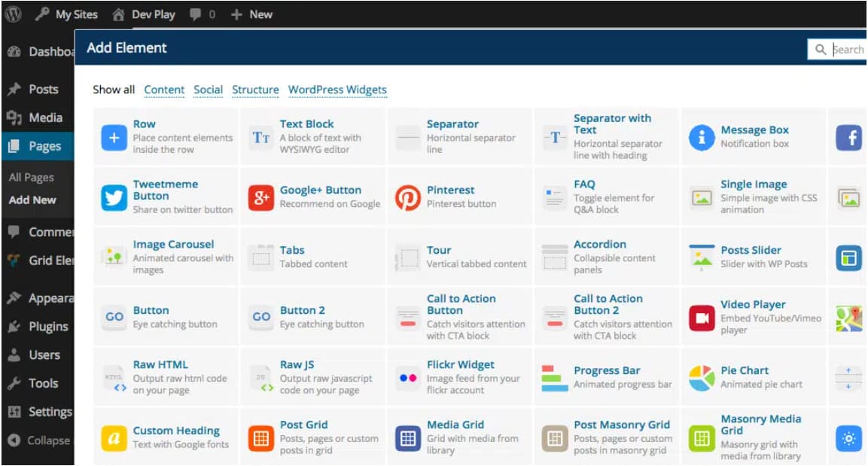
Task: Filter elements by Structure
Action: (255, 90)
